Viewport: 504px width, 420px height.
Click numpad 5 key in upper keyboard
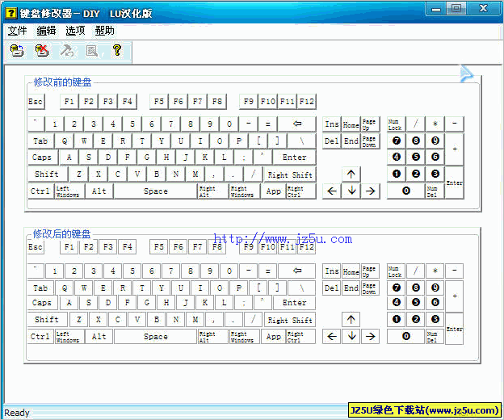click(x=416, y=157)
